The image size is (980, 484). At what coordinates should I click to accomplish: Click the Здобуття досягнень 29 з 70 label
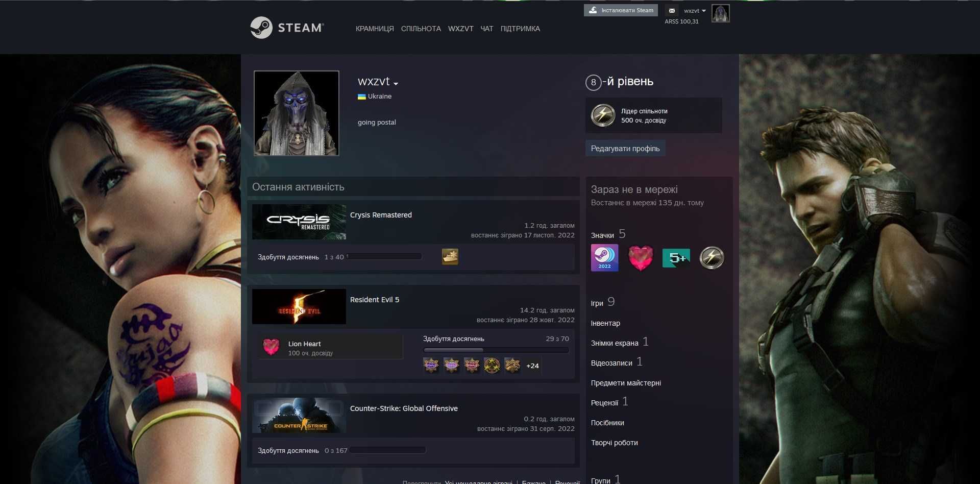pos(496,339)
